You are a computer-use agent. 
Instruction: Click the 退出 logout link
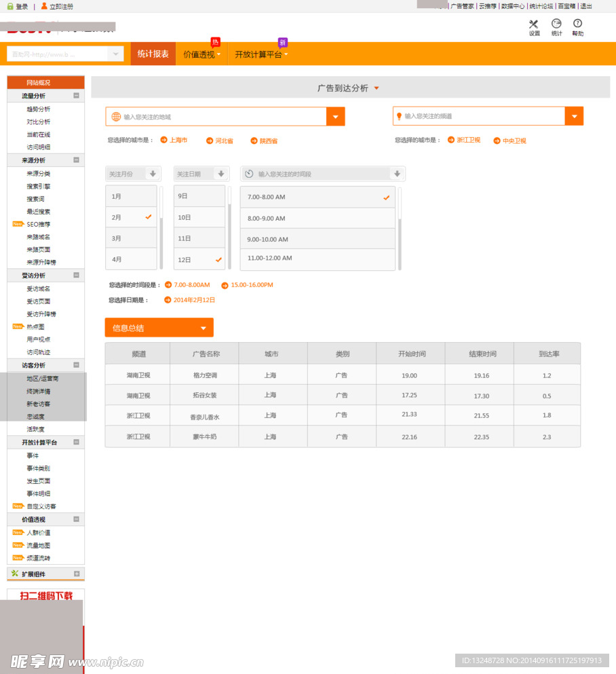(586, 6)
